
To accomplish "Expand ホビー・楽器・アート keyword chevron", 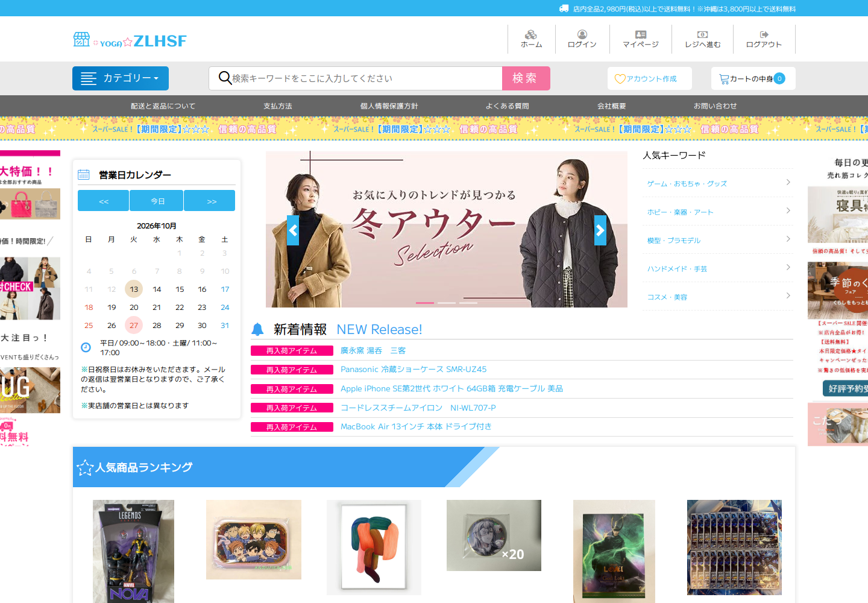I will click(x=788, y=210).
